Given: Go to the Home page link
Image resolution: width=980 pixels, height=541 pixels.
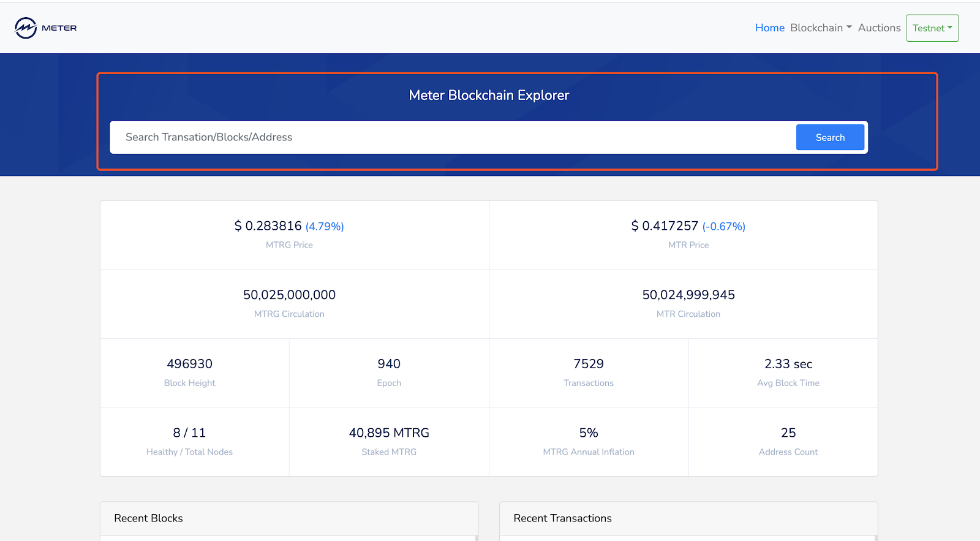Looking at the screenshot, I should (x=769, y=28).
